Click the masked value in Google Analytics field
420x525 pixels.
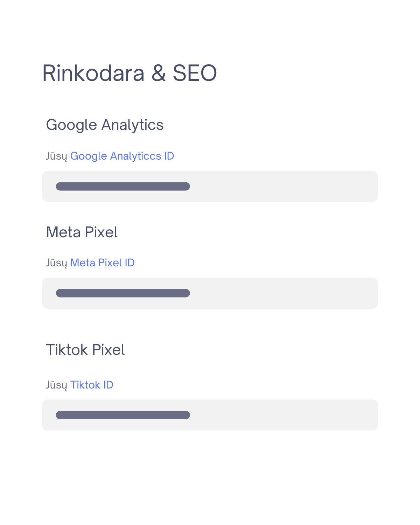[123, 186]
